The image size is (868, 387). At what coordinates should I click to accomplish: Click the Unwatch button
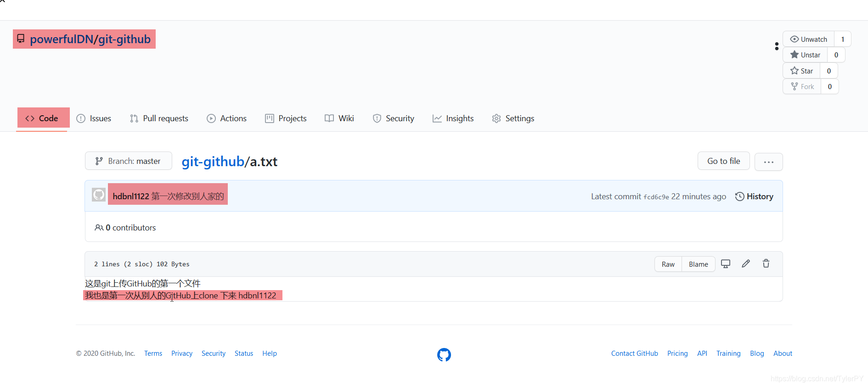pos(809,39)
